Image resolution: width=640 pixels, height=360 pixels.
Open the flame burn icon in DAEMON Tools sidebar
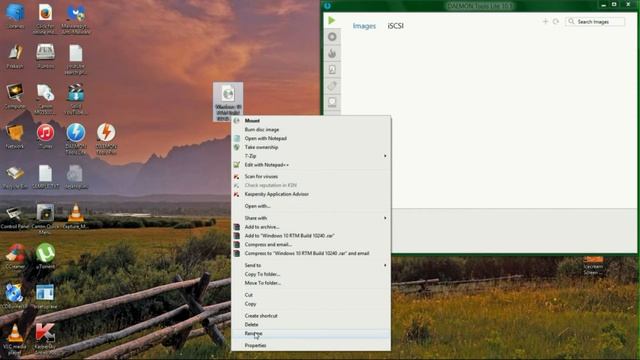tap(332, 53)
